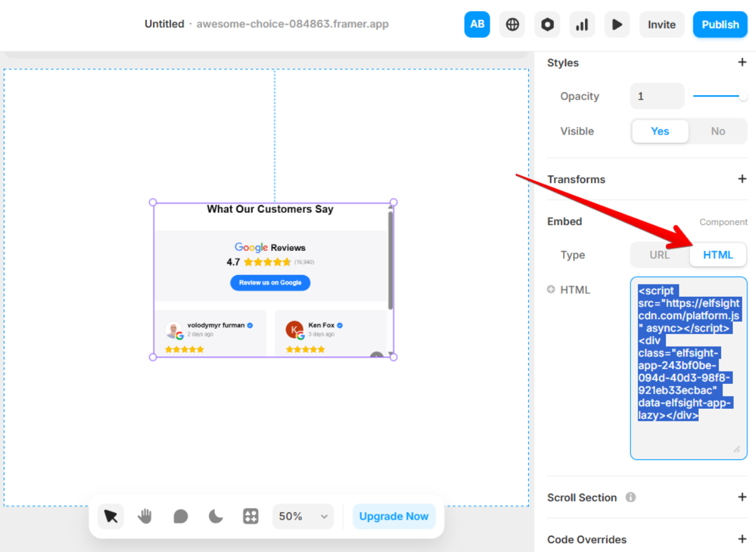This screenshot has height=552, width=756.
Task: Click the grid layout icon in toolbar
Action: pyautogui.click(x=250, y=516)
